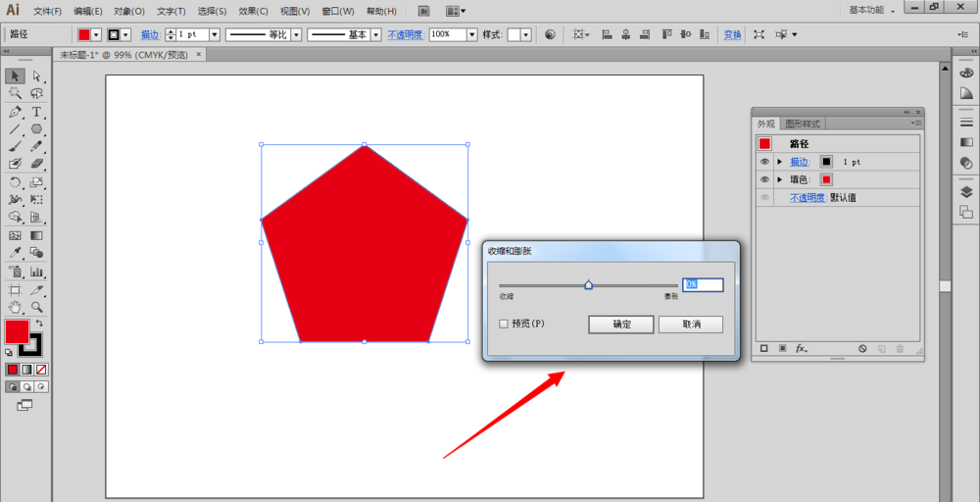Screen dimensions: 980x502
Task: Select the Lasso tool
Action: point(37,94)
